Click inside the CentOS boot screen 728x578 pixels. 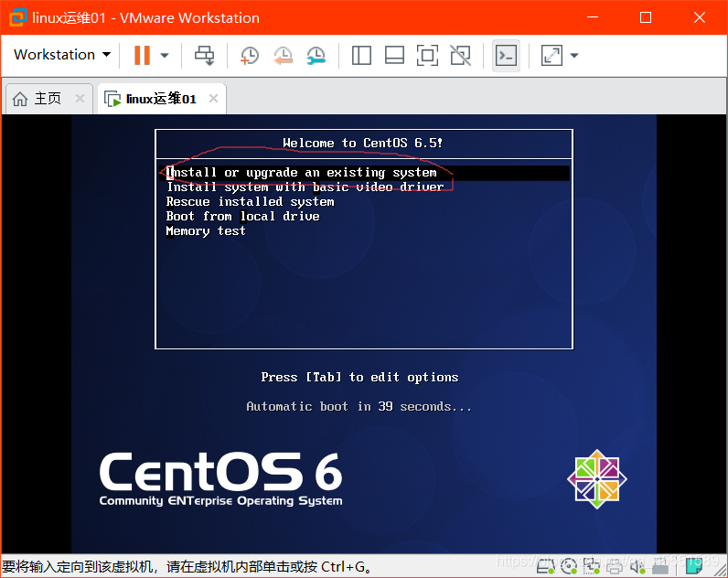tap(364, 334)
